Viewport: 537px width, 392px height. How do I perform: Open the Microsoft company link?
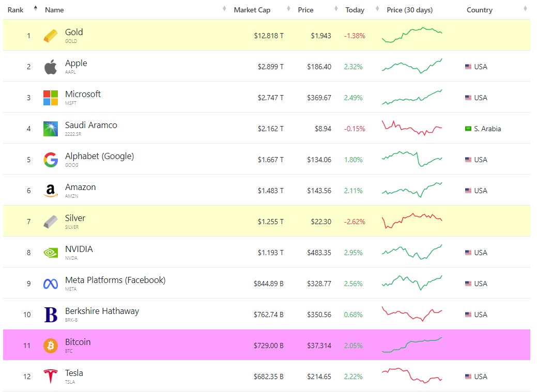[83, 94]
